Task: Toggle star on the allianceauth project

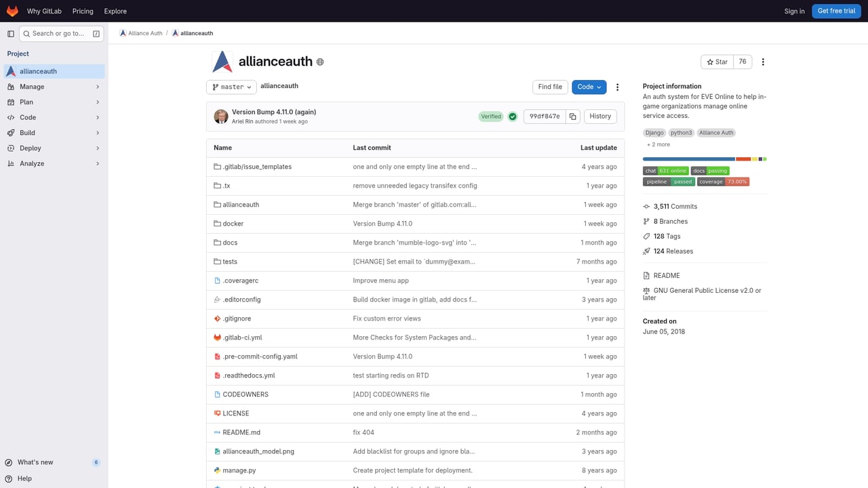Action: pyautogui.click(x=717, y=62)
